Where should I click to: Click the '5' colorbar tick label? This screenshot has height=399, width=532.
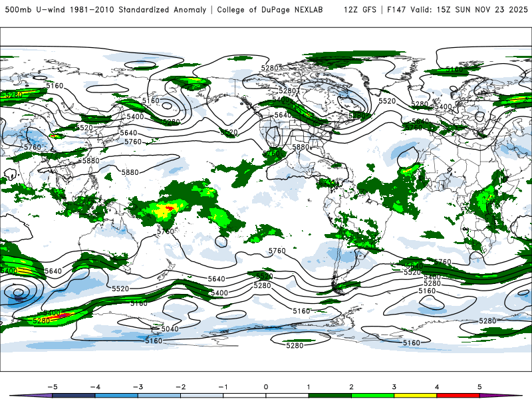coord(479,387)
